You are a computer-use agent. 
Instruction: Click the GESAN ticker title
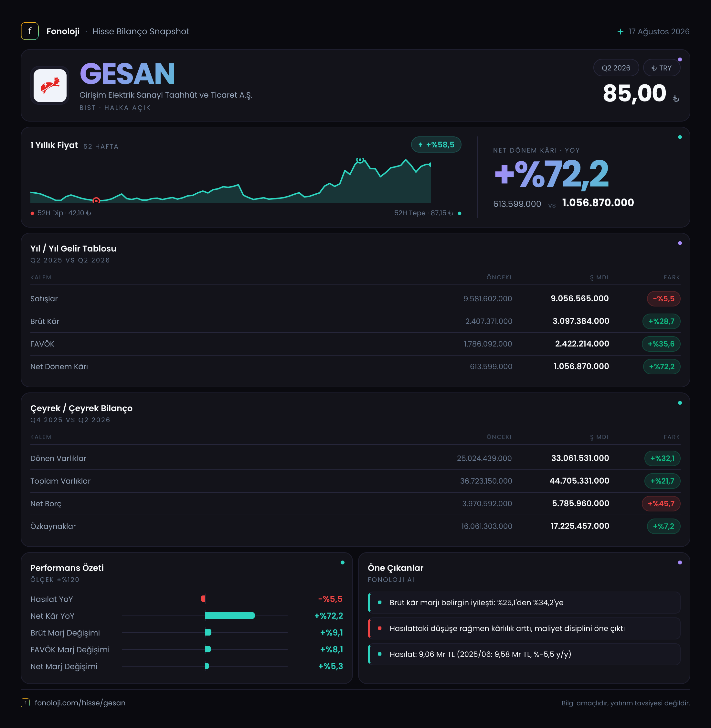[127, 74]
